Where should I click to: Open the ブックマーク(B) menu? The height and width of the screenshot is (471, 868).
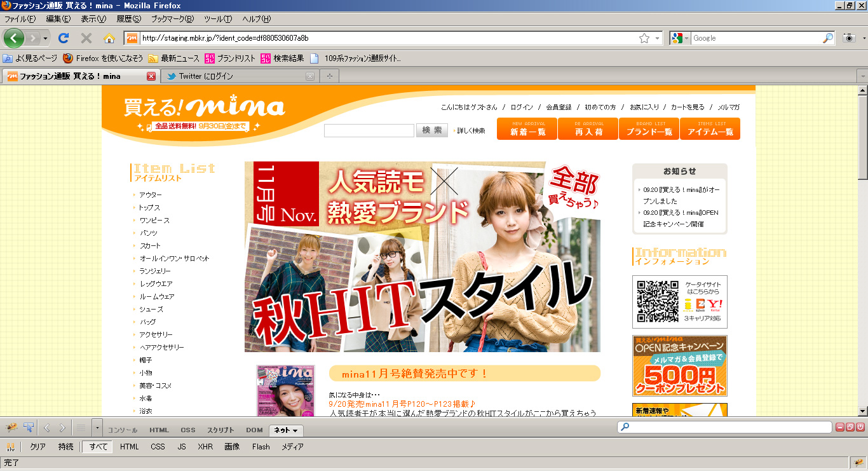171,19
